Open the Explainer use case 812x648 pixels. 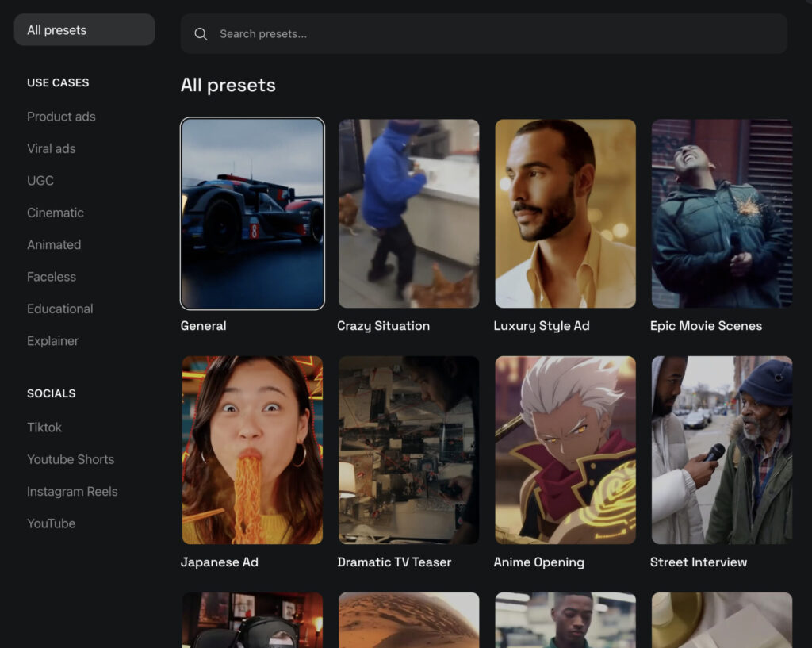pos(53,341)
